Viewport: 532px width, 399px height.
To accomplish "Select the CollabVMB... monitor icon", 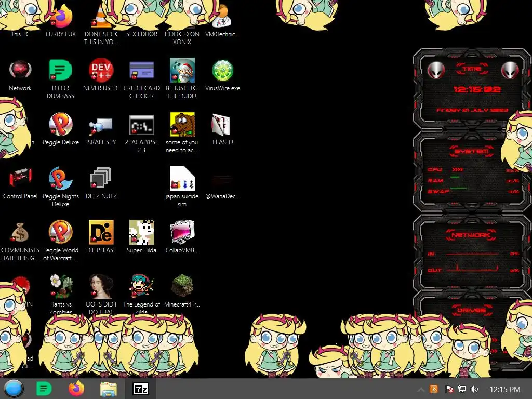I will (182, 237).
